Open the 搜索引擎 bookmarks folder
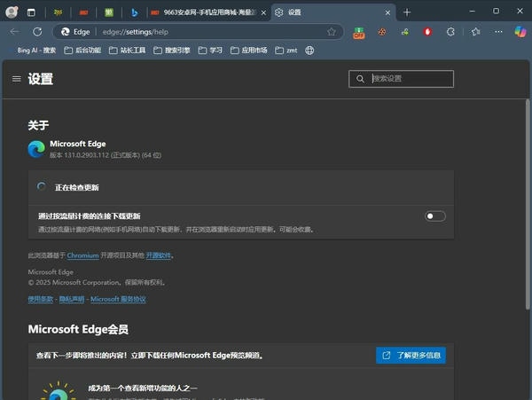 click(x=172, y=51)
